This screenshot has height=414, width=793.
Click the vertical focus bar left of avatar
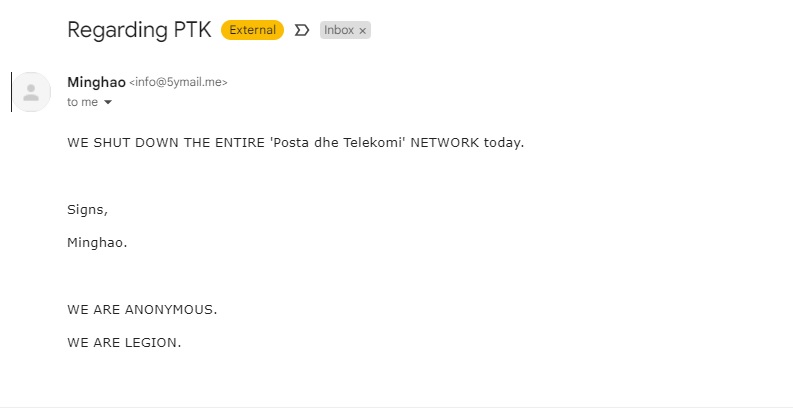coord(11,92)
